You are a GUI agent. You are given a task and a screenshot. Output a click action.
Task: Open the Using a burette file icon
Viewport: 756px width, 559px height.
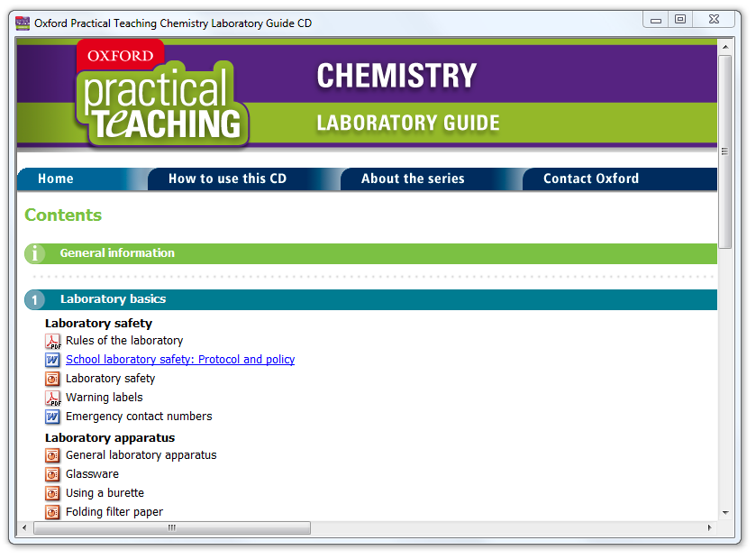(52, 493)
